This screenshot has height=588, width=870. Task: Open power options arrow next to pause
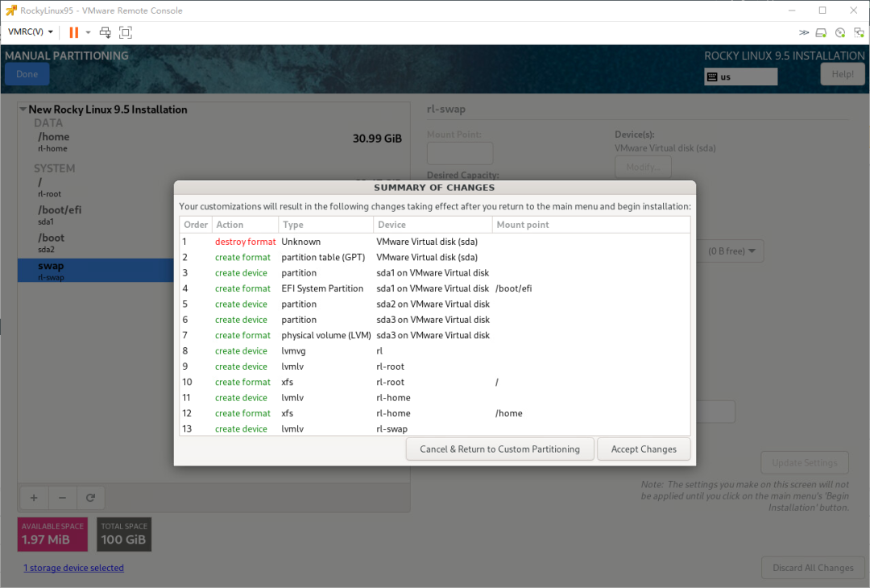click(x=88, y=32)
